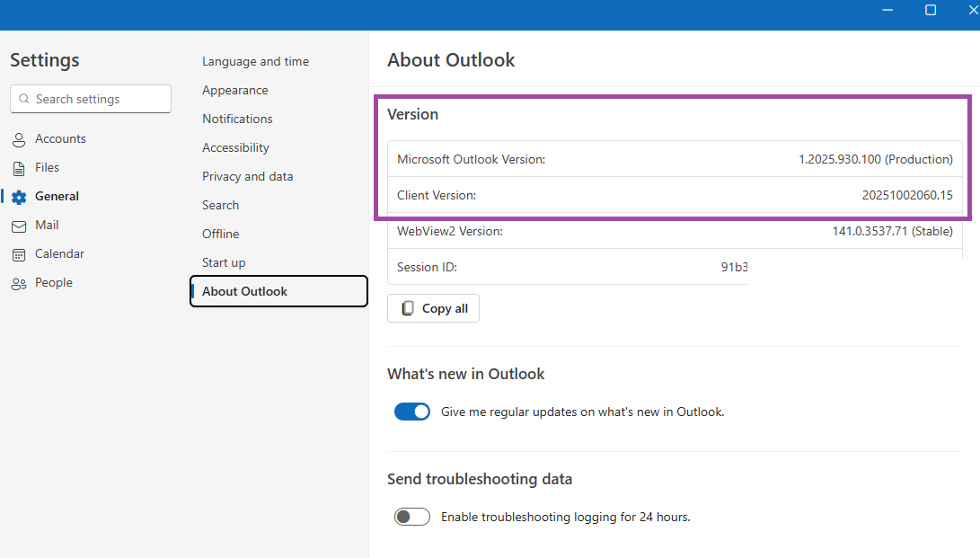Click the Session ID value 91b3

[734, 267]
